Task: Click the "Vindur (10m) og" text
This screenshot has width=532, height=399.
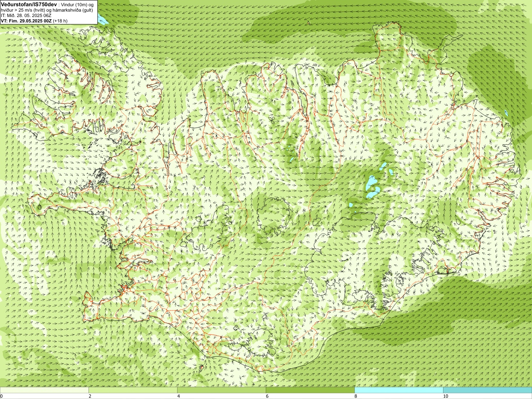Action: 78,4
